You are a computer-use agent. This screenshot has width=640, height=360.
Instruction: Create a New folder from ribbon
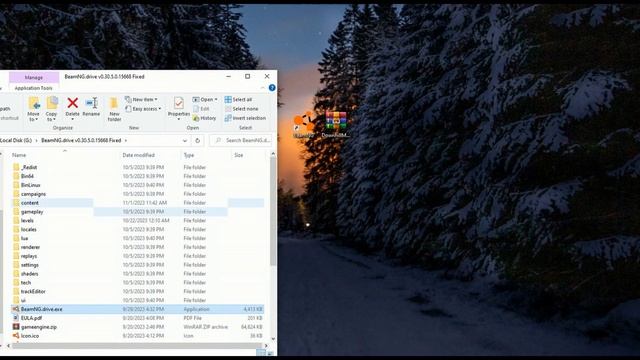114,109
